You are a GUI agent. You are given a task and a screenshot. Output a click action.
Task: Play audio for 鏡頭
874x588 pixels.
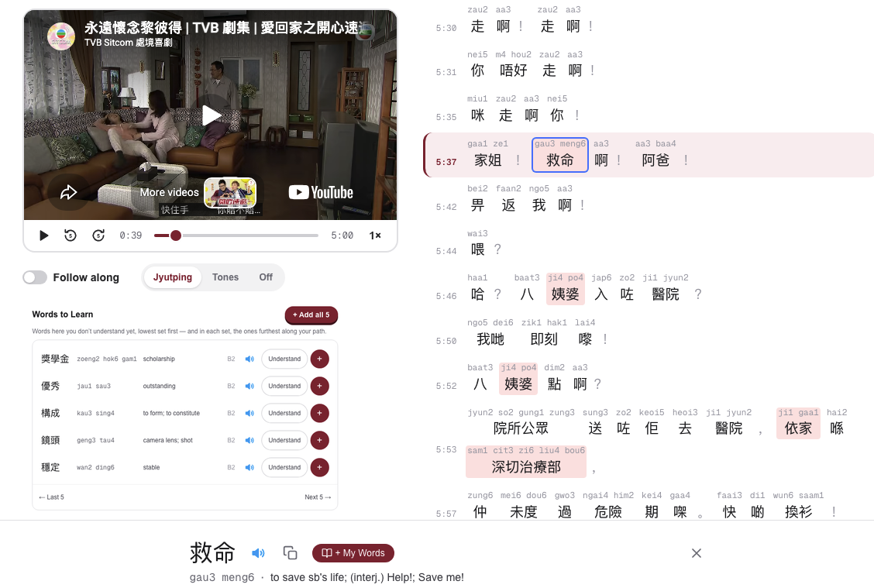[249, 440]
